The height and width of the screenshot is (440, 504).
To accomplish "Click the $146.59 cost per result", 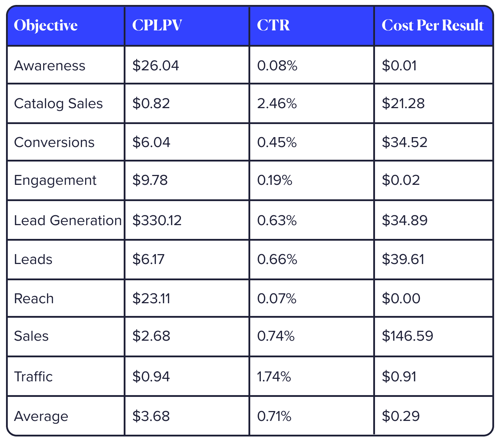I will pyautogui.click(x=408, y=336).
